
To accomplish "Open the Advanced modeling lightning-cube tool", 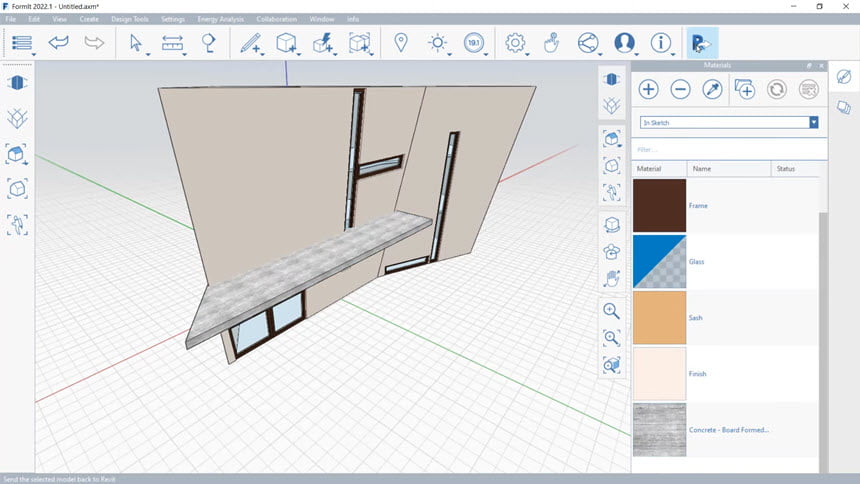I will pyautogui.click(x=323, y=42).
